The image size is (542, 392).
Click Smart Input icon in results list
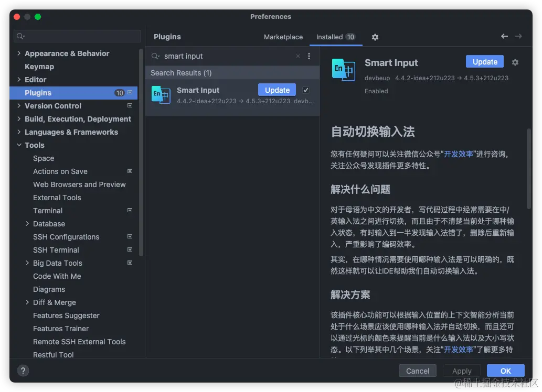161,95
